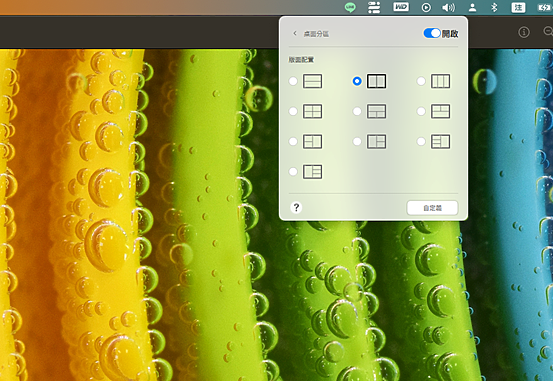Select radio button for three horizontal rows layout
553x381 pixels.
293,81
